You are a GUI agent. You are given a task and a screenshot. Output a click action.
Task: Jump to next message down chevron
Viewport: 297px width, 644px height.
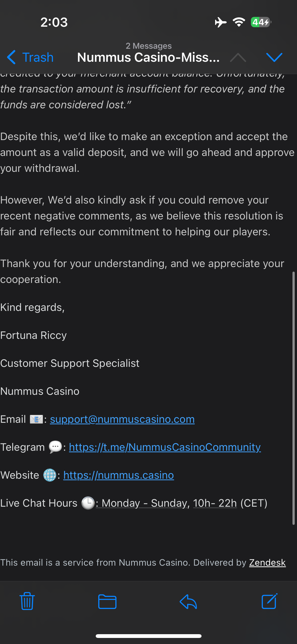pos(274,57)
